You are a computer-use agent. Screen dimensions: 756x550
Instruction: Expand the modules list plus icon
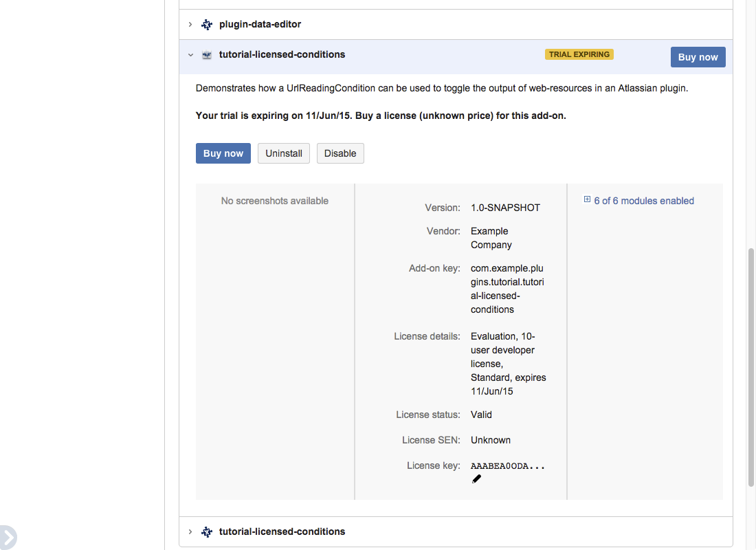click(587, 200)
